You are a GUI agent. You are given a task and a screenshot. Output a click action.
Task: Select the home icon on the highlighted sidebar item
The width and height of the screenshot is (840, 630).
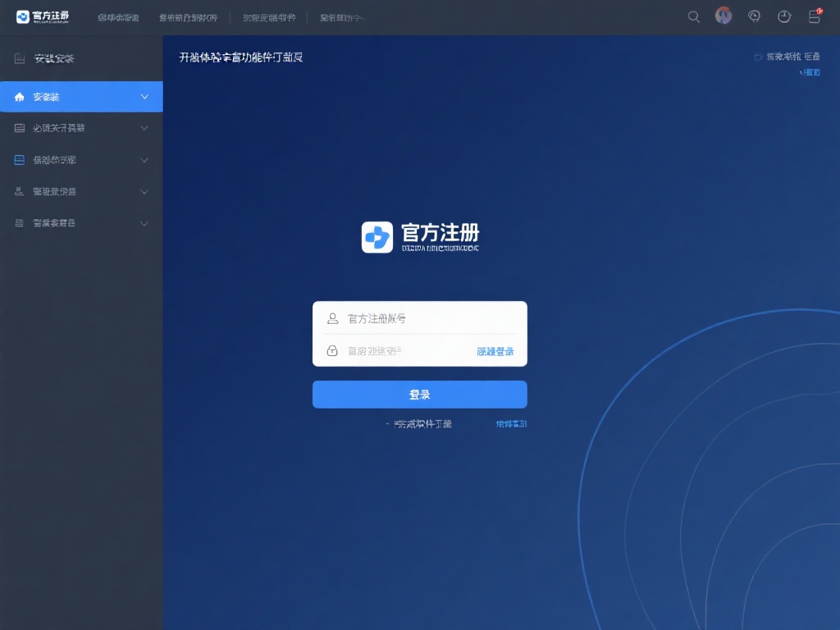[18, 96]
